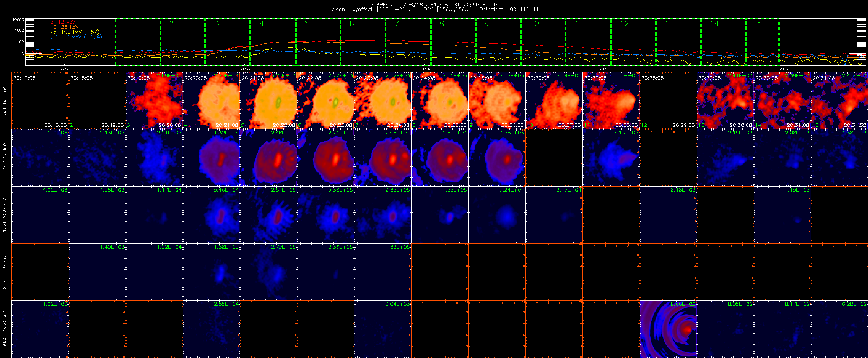Open the 12-25 keV image labeled 2.54E+05
Viewport: 868px width, 358px height.
click(268, 215)
